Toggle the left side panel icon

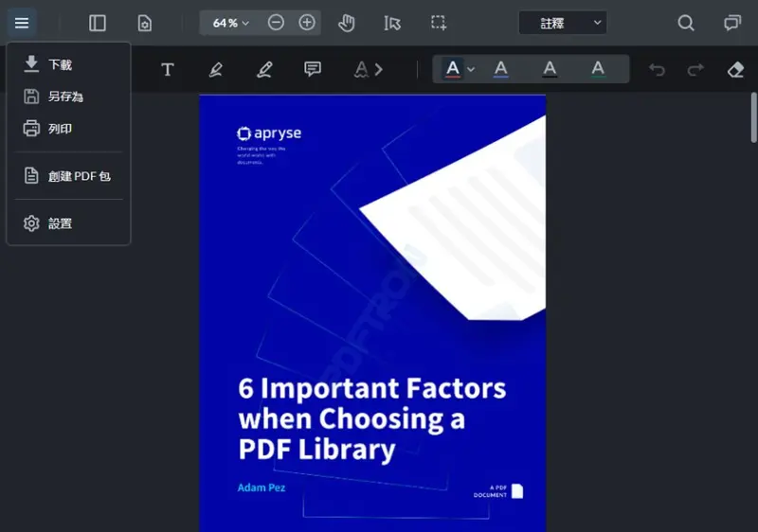pyautogui.click(x=98, y=23)
